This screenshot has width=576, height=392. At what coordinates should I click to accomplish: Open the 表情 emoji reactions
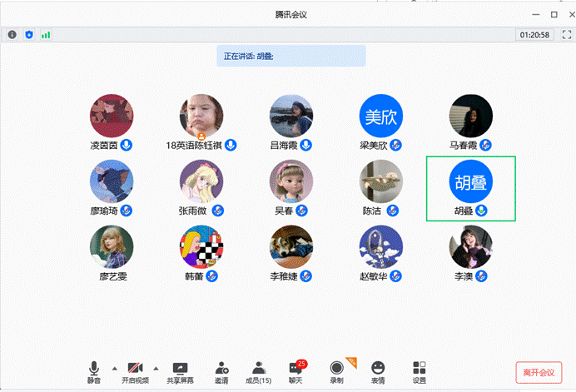[x=378, y=371]
